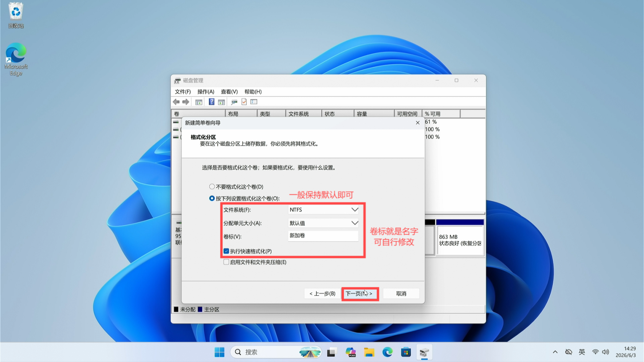
Task: Click the taskbar search box
Action: pyautogui.click(x=276, y=352)
